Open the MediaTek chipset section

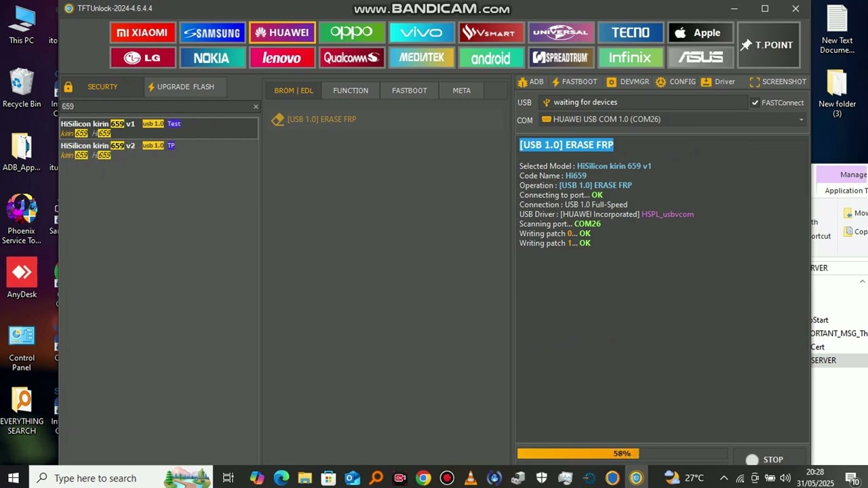(421, 58)
